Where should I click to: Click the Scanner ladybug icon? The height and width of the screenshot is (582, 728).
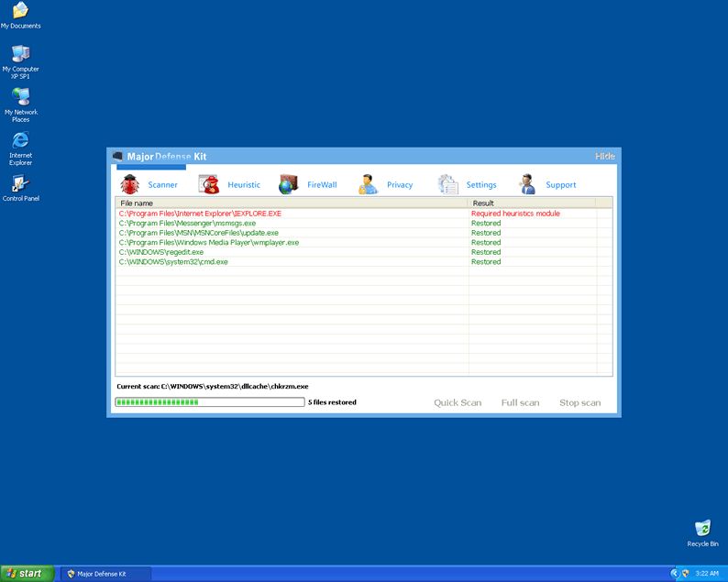tap(130, 184)
